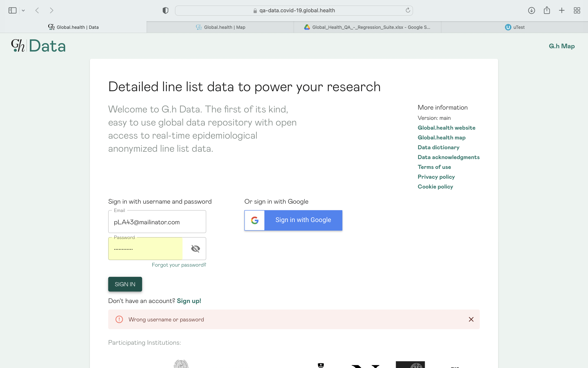Click the Forgot your password link

point(179,265)
